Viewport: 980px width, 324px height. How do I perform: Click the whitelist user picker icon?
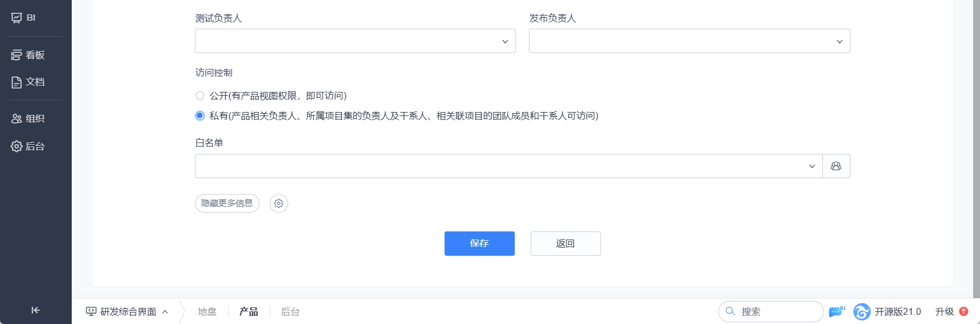tap(836, 166)
